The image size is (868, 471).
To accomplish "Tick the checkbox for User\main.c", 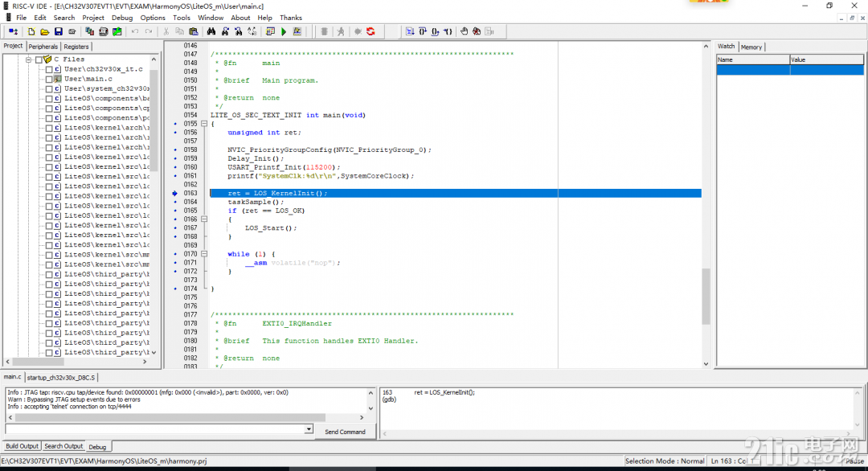I will point(49,79).
